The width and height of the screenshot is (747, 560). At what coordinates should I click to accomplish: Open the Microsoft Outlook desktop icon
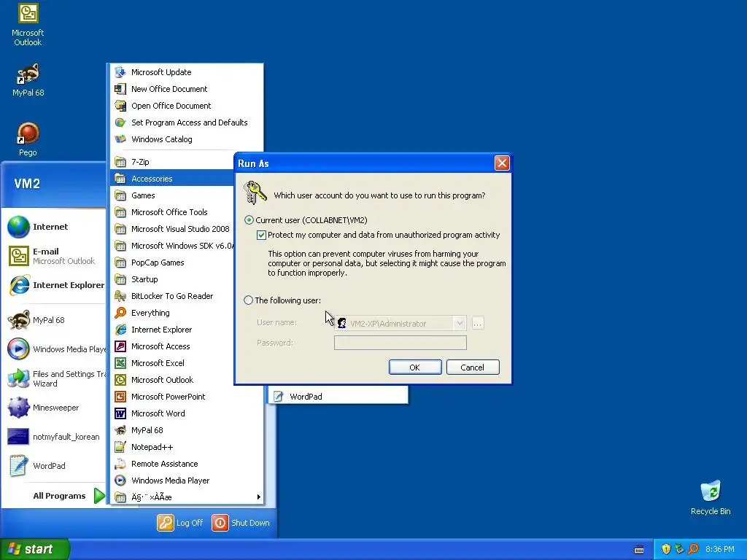point(28,25)
